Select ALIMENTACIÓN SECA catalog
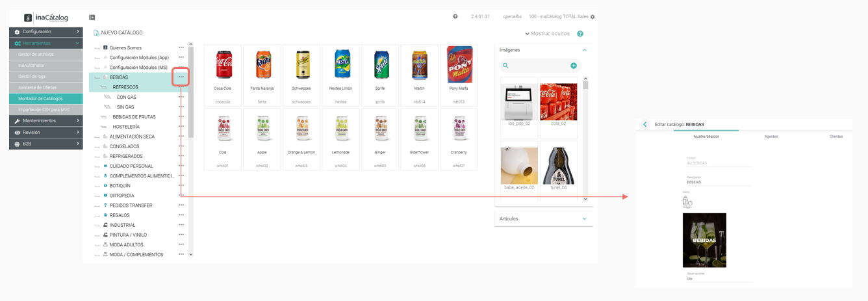Image resolution: width=868 pixels, height=301 pixels. (x=132, y=137)
